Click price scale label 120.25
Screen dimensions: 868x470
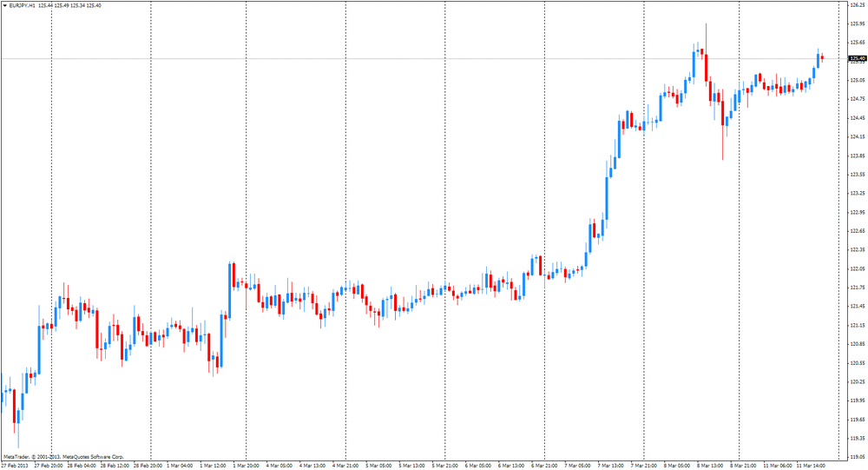tap(858, 381)
